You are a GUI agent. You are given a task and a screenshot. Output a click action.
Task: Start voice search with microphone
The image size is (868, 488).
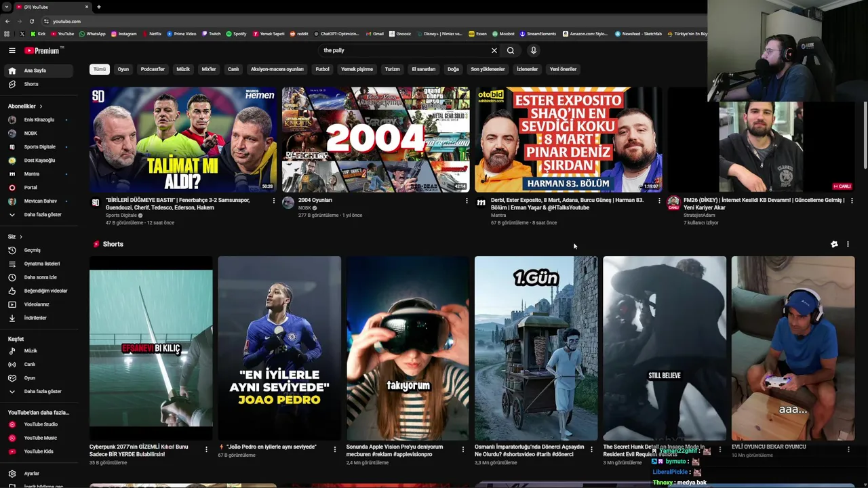point(534,50)
